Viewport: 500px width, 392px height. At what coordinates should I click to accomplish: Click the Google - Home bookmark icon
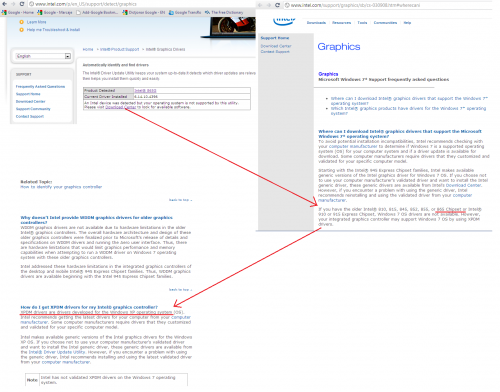point(4,12)
